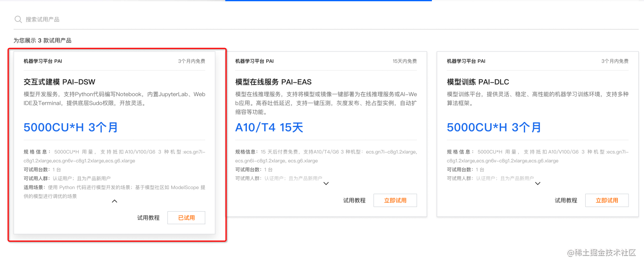
Task: Select the 模型训练 PAI-DLC title
Action: tap(478, 82)
